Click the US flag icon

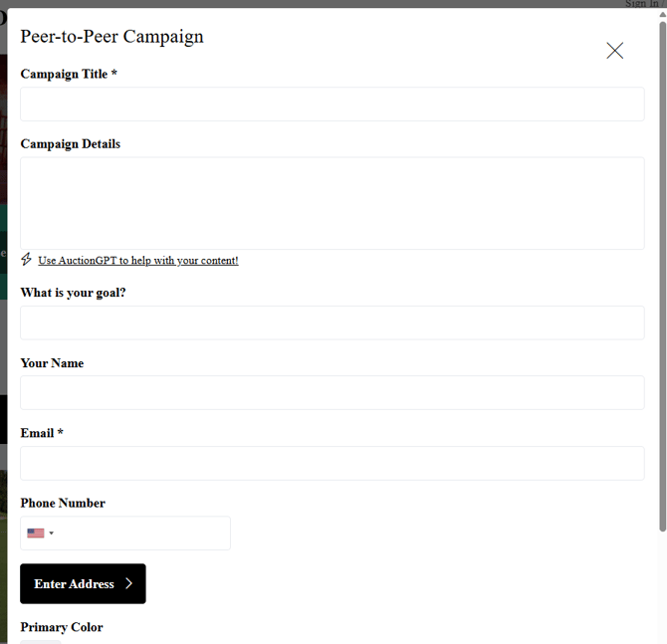pyautogui.click(x=36, y=534)
